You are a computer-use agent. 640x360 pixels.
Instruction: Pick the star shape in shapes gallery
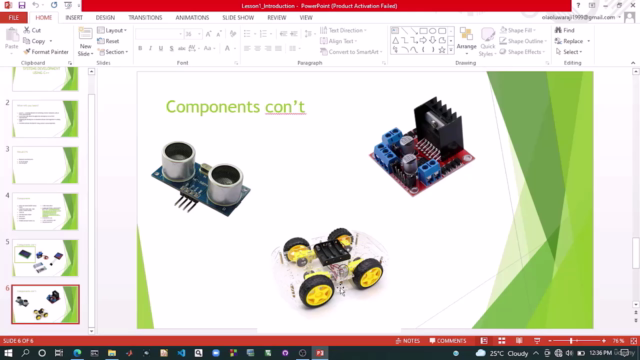pos(442,50)
